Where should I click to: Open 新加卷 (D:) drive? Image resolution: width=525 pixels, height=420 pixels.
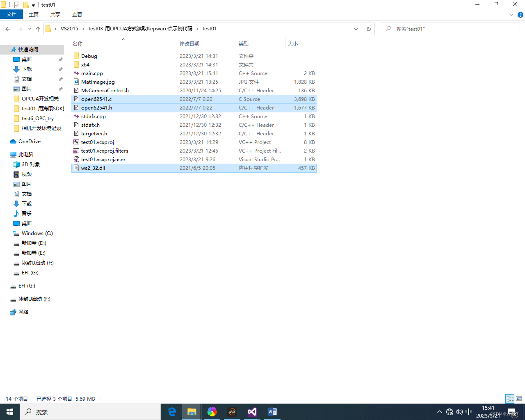point(34,243)
